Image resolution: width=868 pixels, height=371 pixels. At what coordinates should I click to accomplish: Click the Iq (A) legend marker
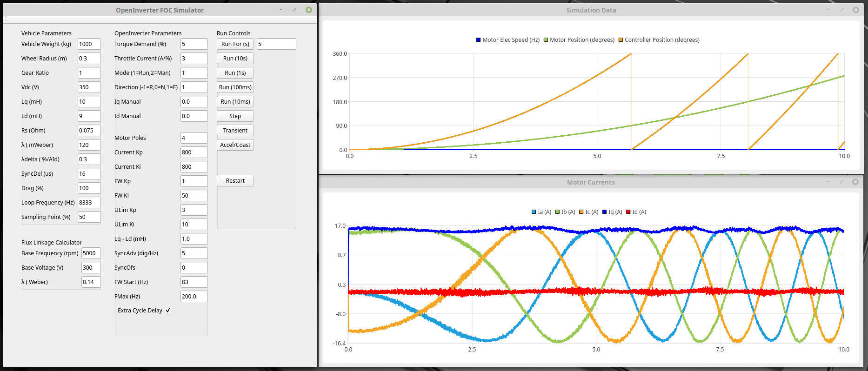(x=605, y=212)
